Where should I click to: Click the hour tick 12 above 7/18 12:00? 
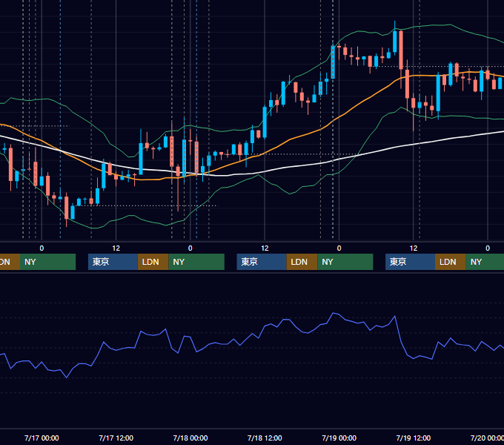265,248
